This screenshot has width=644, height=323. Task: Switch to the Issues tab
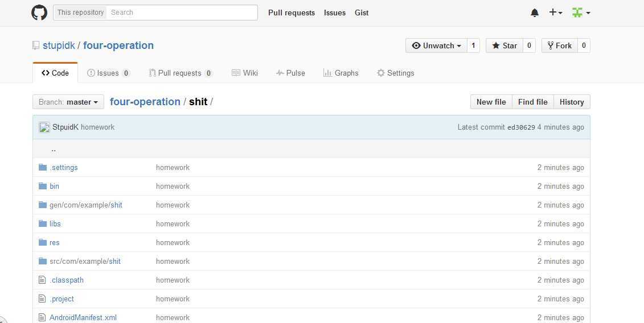[x=109, y=73]
